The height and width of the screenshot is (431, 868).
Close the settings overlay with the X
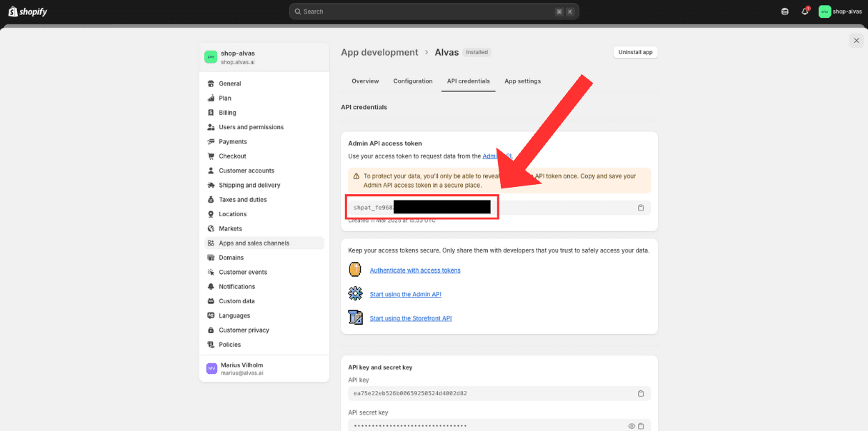click(x=857, y=41)
